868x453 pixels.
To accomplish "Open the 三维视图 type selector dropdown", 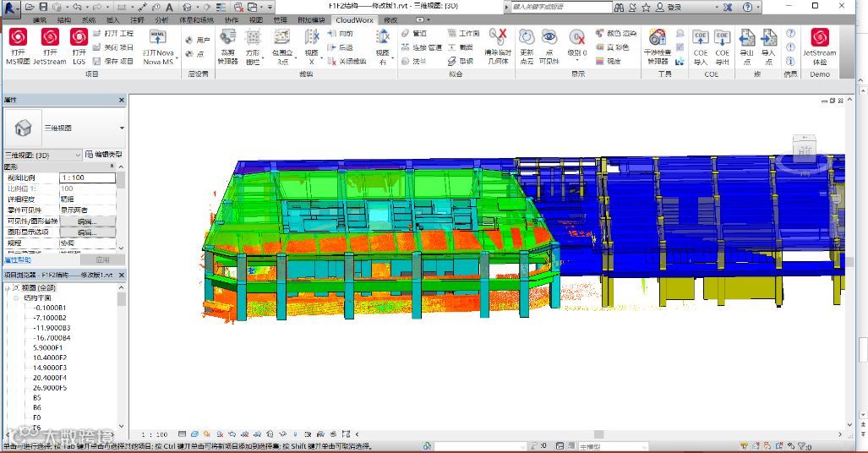I will pos(122,128).
